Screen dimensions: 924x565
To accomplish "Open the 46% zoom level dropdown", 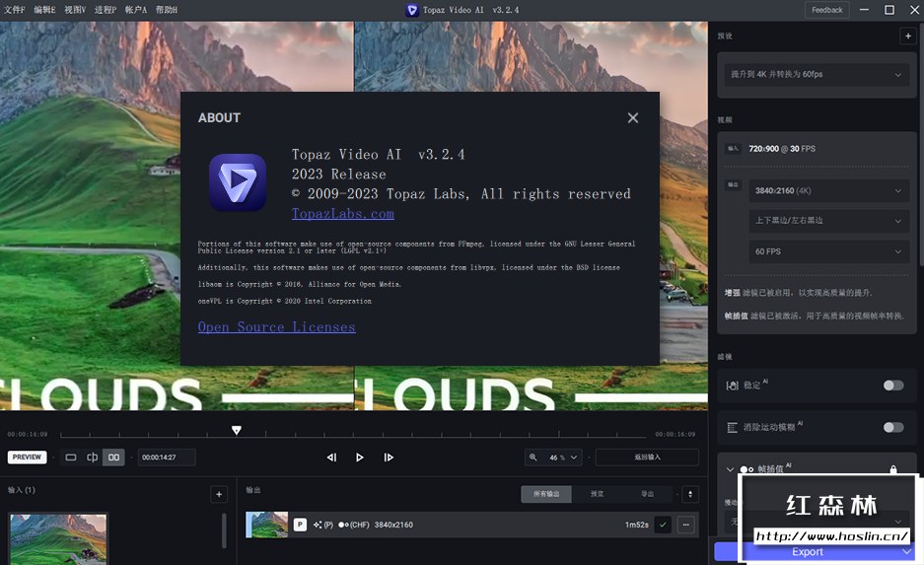I will [x=564, y=458].
